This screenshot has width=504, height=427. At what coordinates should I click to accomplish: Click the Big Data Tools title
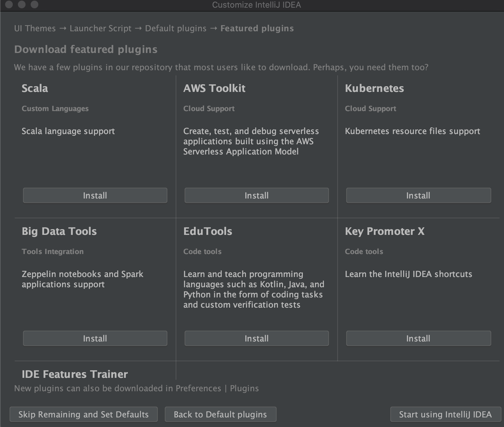pyautogui.click(x=59, y=231)
